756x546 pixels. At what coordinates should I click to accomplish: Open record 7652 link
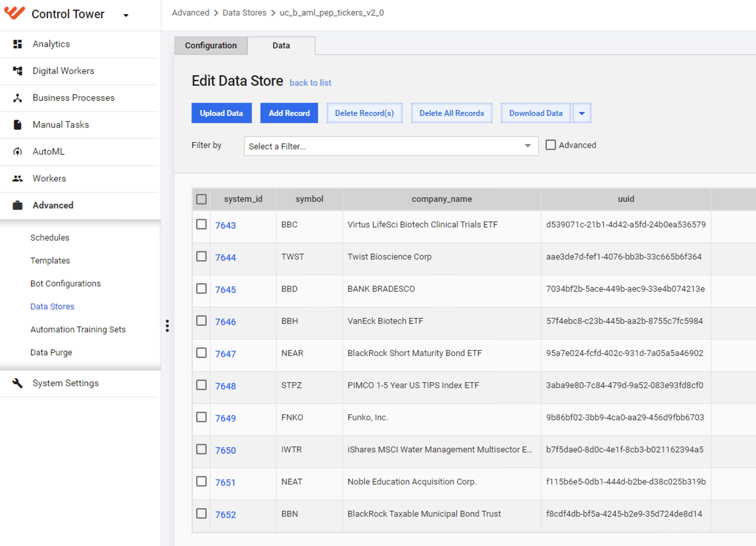click(225, 514)
